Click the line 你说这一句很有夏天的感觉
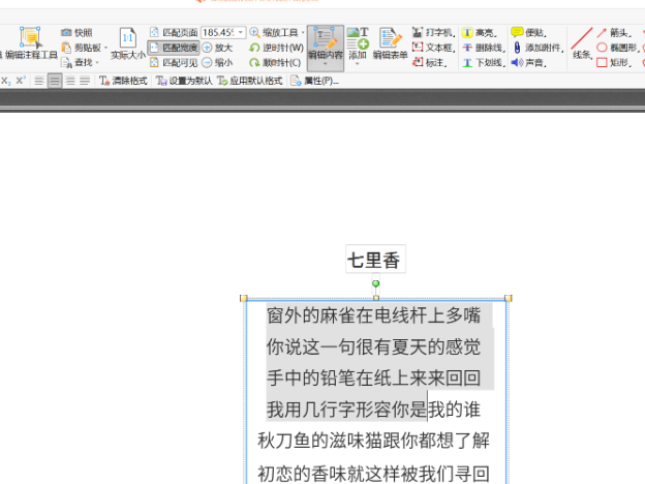The width and height of the screenshot is (645, 484). coord(374,347)
